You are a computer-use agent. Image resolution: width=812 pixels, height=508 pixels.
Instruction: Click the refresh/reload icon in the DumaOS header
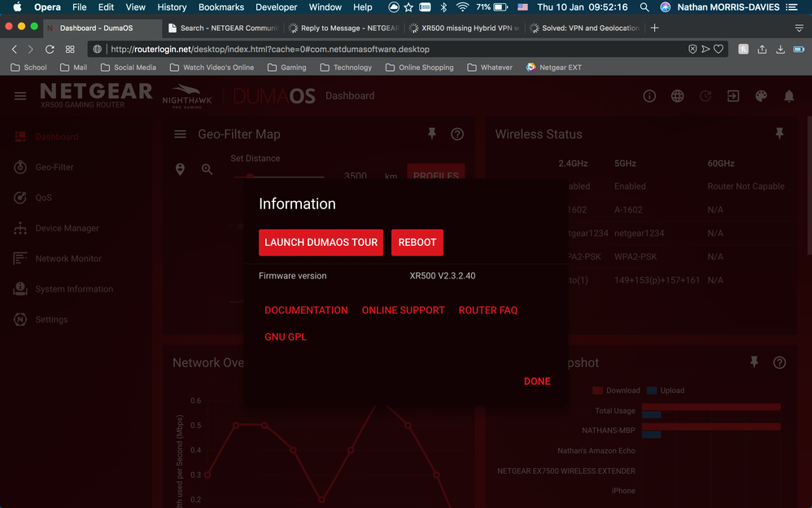(705, 96)
